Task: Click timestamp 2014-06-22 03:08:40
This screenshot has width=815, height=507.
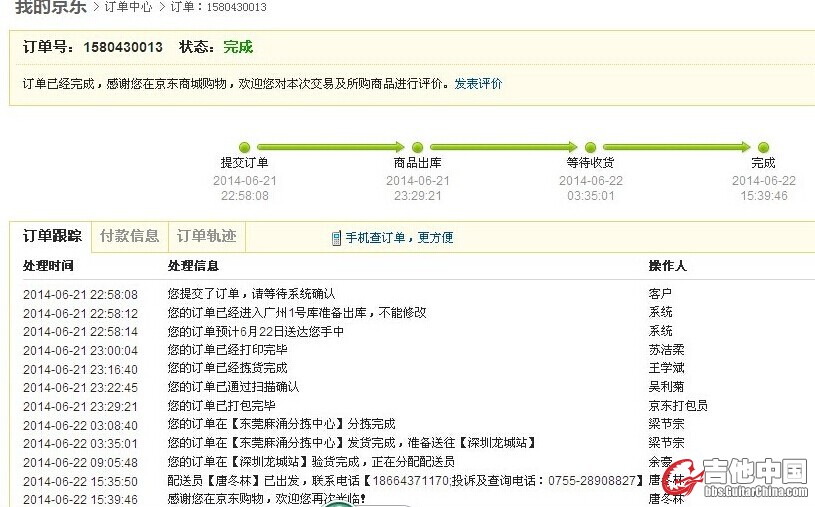Action: point(81,425)
